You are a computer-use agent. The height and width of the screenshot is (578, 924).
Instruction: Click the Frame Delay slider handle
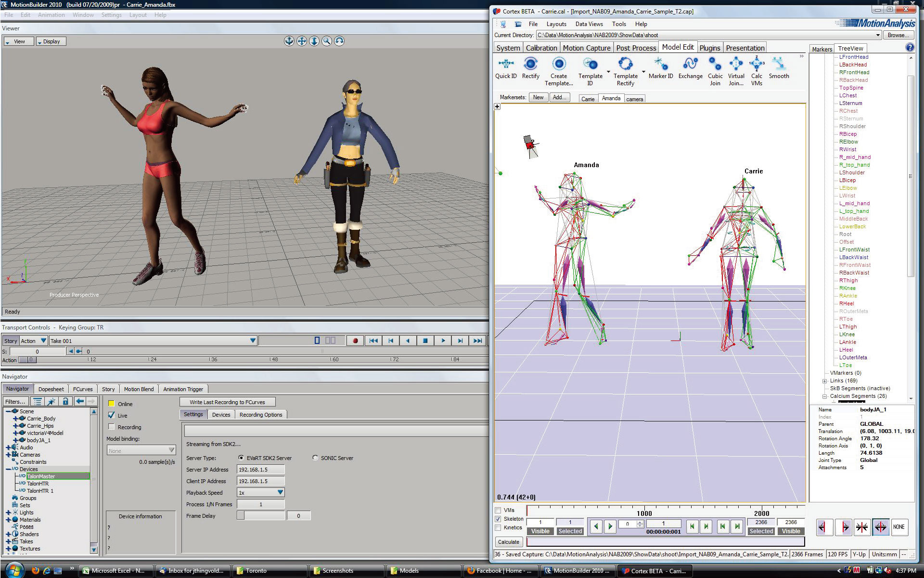tap(241, 515)
